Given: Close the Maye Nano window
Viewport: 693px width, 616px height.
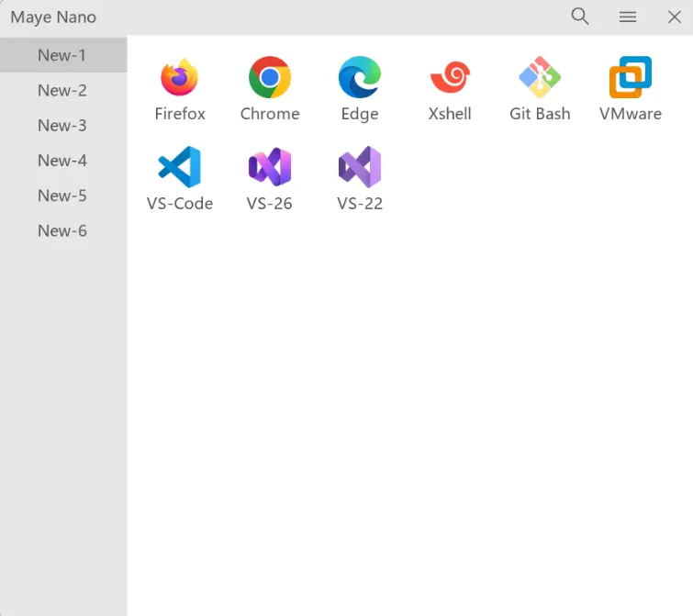Looking at the screenshot, I should coord(674,17).
